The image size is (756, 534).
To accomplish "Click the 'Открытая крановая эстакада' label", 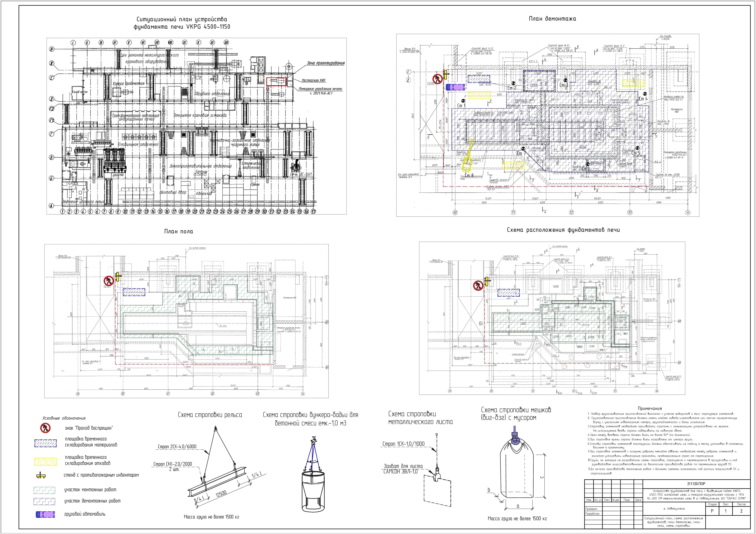I will tap(200, 115).
